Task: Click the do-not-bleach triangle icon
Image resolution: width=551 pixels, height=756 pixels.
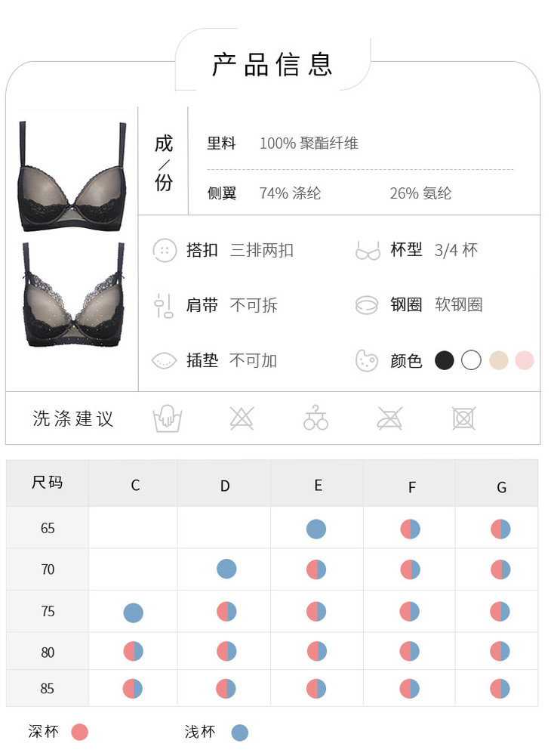Action: click(242, 418)
